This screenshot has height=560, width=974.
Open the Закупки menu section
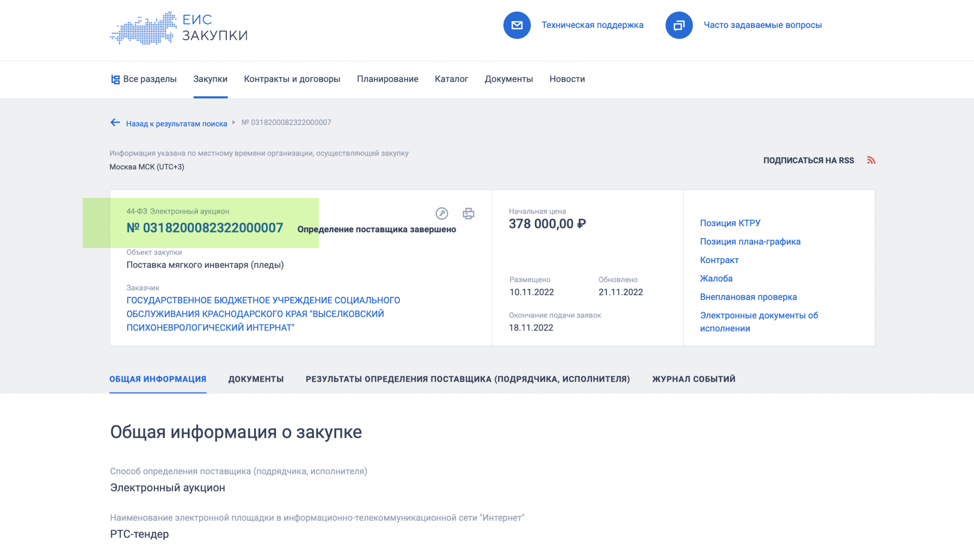point(210,79)
